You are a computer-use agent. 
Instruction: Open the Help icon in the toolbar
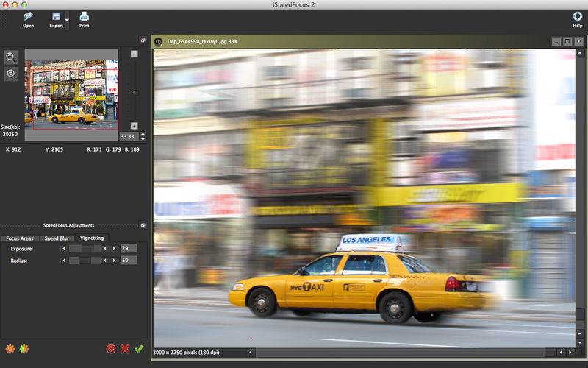[x=577, y=18]
